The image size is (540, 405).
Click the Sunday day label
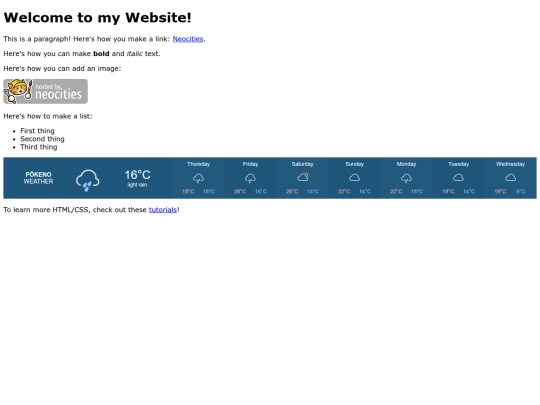[x=354, y=164]
